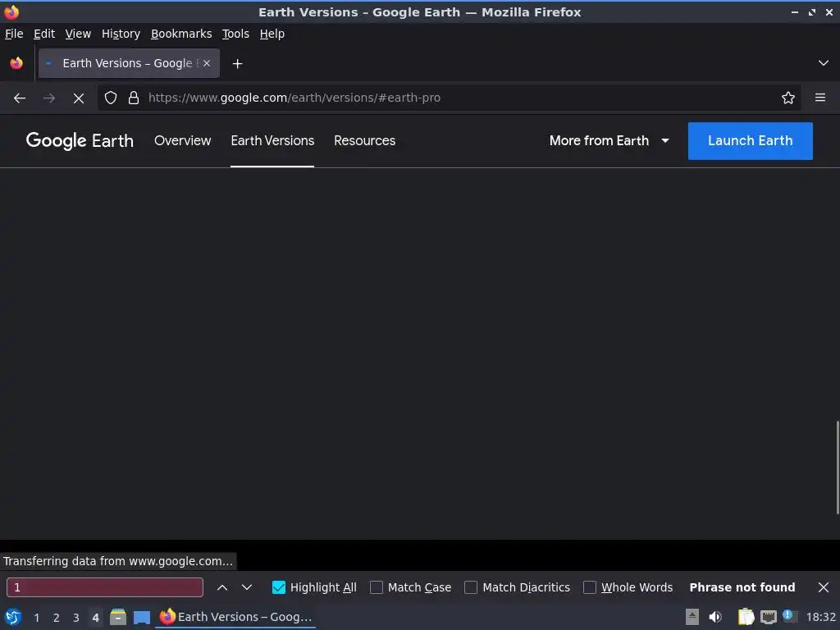Open the Bookmarks menu

pyautogui.click(x=181, y=34)
